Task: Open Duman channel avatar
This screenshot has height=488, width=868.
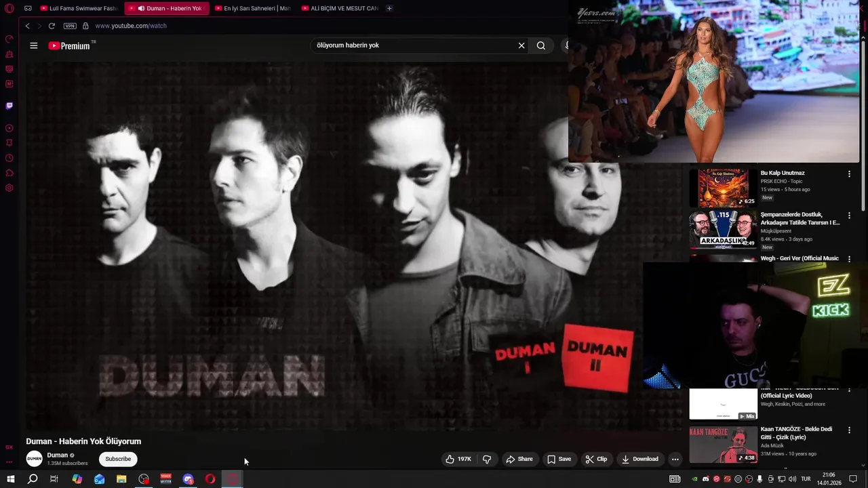Action: (34, 459)
